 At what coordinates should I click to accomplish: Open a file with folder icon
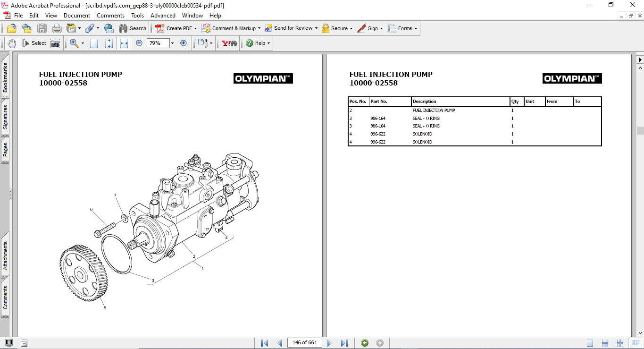tap(12, 28)
